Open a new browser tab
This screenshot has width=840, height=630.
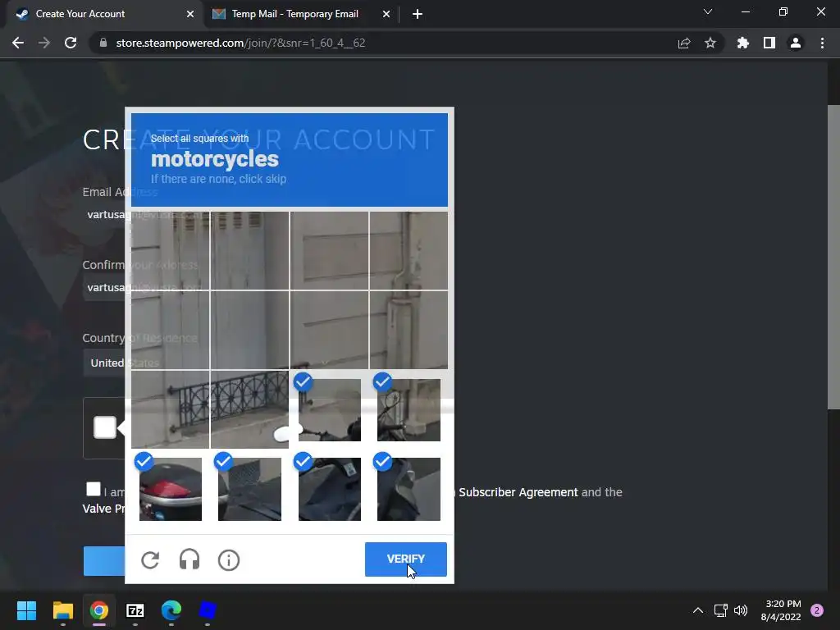[x=418, y=14]
